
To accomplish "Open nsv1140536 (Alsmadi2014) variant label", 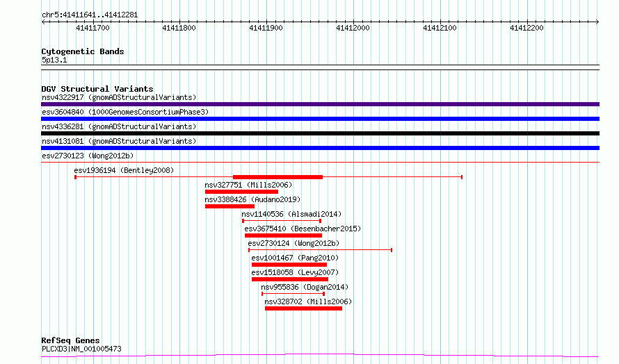I will (x=291, y=214).
